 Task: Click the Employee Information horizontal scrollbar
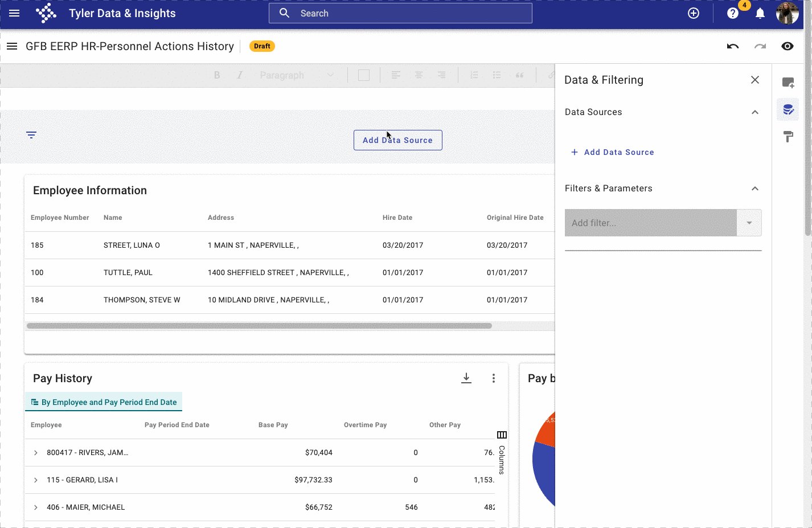[259, 326]
